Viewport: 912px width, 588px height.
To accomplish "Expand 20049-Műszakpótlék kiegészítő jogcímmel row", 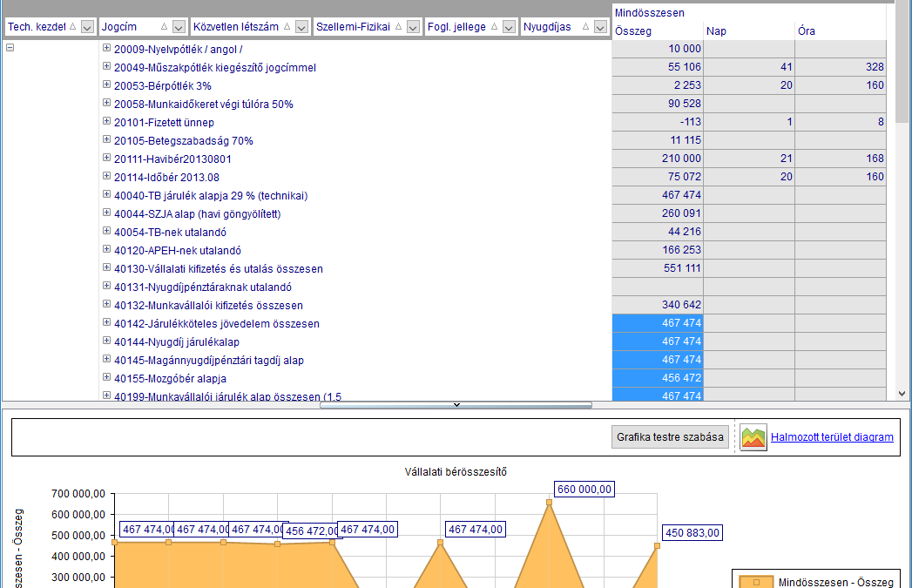I will (x=106, y=66).
